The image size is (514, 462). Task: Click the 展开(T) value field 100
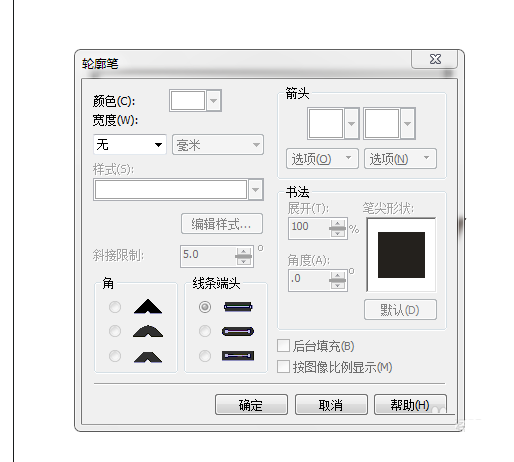click(x=309, y=228)
